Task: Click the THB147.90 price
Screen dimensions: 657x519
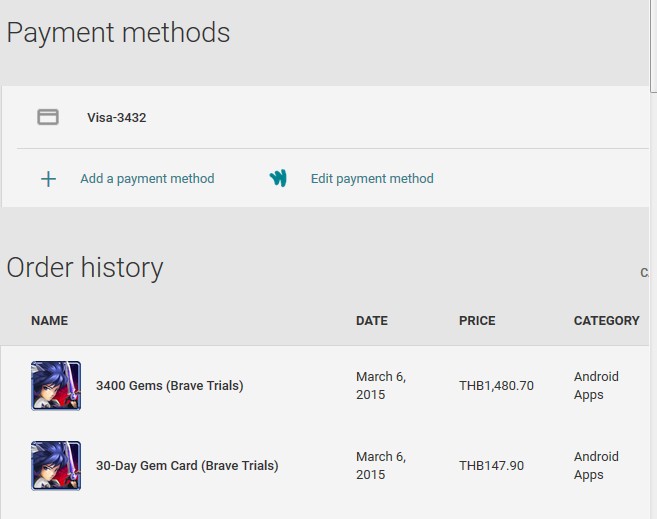Action: pos(491,465)
